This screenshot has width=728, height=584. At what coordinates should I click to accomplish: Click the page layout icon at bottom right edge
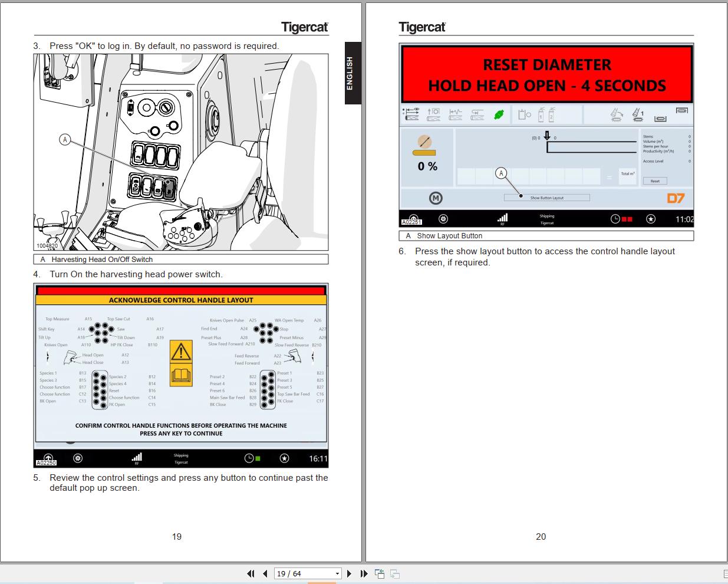pyautogui.click(x=725, y=573)
